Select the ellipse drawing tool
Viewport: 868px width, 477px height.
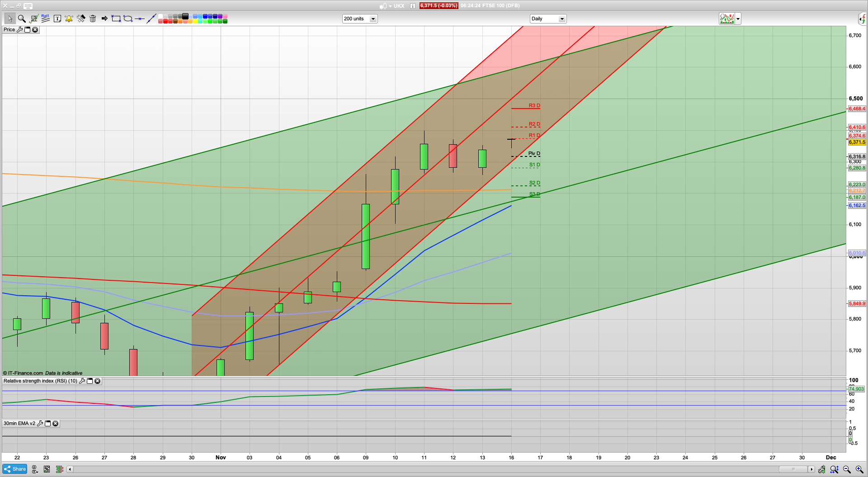click(128, 19)
